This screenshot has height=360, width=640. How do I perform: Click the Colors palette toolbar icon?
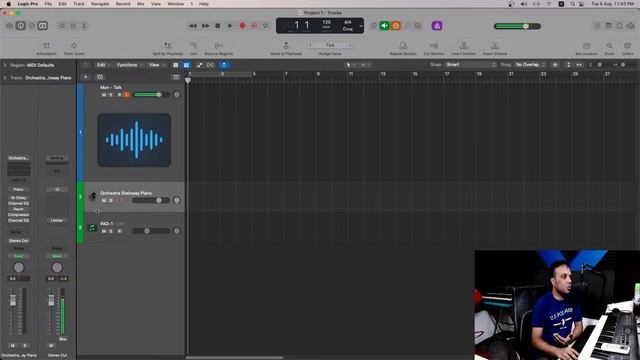point(627,45)
